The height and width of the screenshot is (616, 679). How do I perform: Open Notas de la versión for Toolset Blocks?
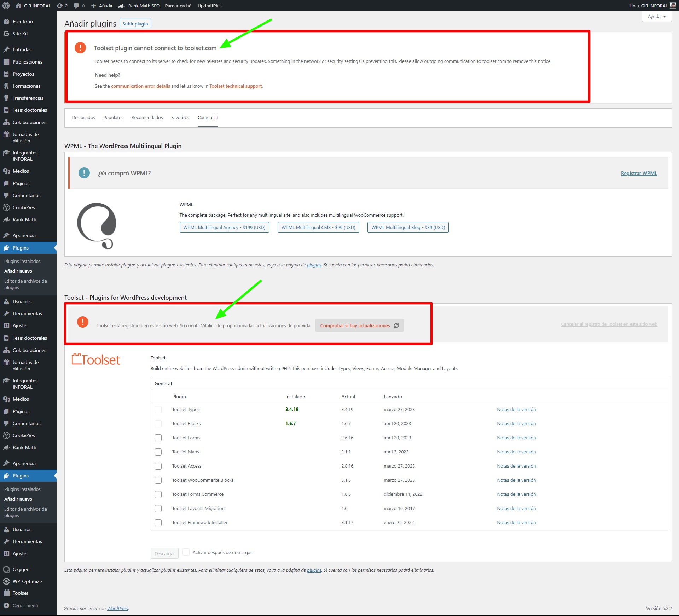click(x=516, y=424)
